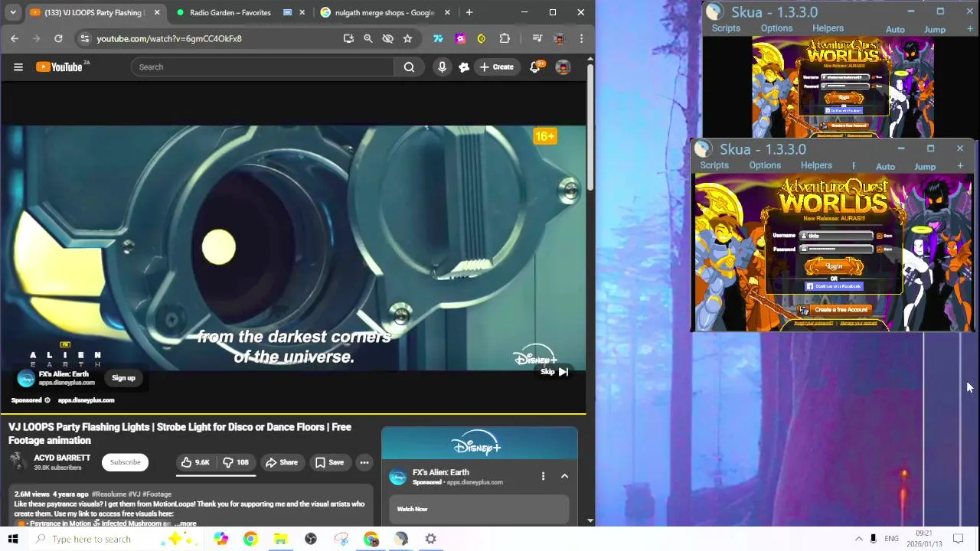980x551 pixels.
Task: Expand the plus menu in lower Skua window
Action: tap(960, 166)
